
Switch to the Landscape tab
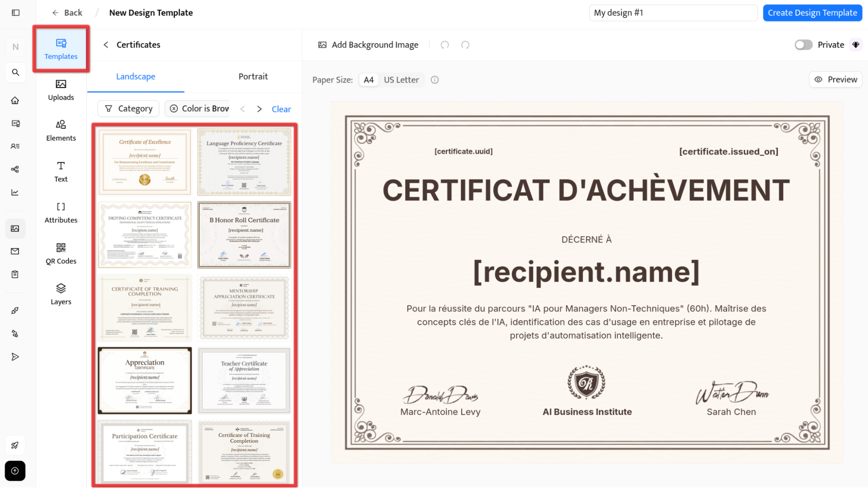pyautogui.click(x=135, y=76)
